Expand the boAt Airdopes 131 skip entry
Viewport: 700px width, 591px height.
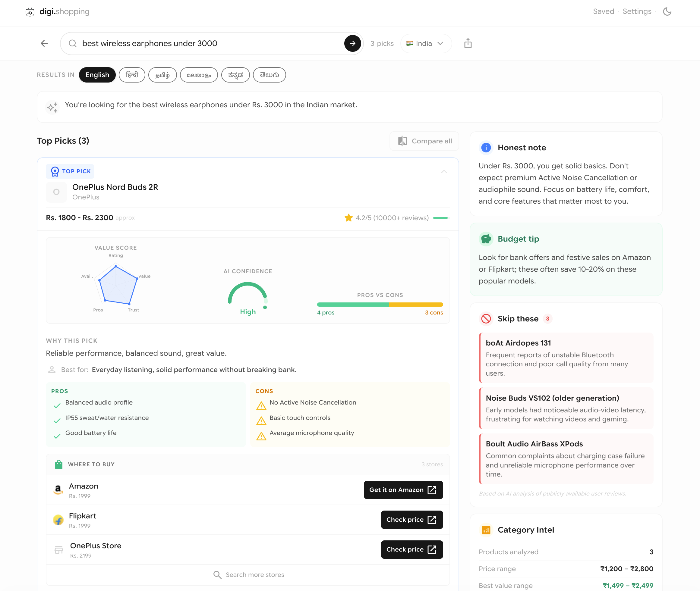click(566, 358)
